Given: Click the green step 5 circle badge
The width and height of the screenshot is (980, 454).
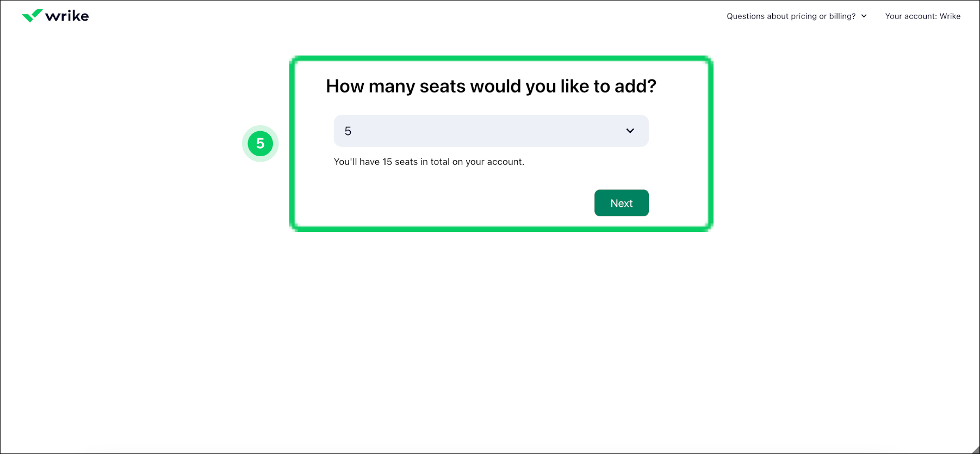Looking at the screenshot, I should [260, 144].
